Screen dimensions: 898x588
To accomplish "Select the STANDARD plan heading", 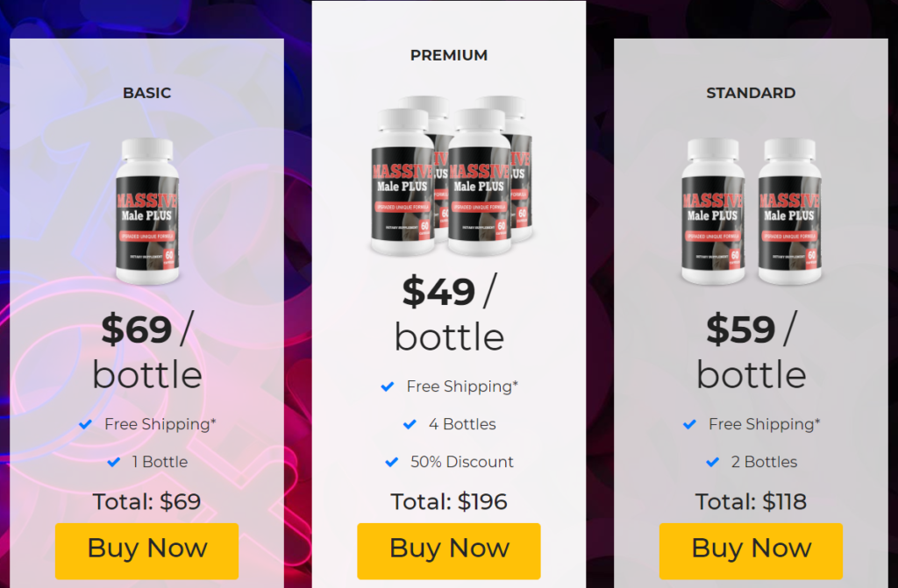I will 751,93.
